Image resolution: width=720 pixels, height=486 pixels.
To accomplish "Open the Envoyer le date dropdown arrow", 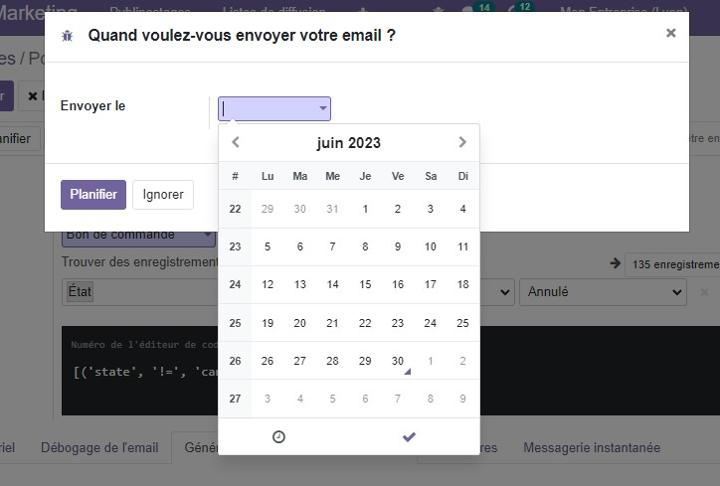I will click(x=323, y=108).
